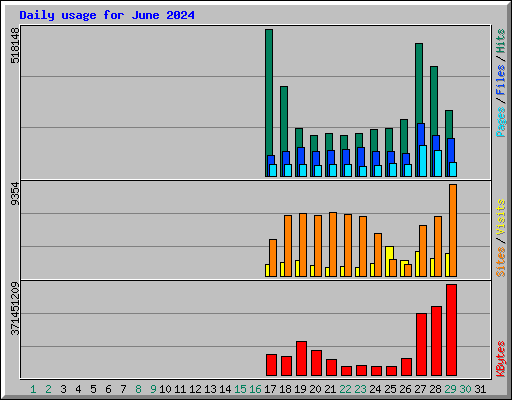Click the red KBytes bar for day 28
Screen dimensions: 512x400
(437, 341)
